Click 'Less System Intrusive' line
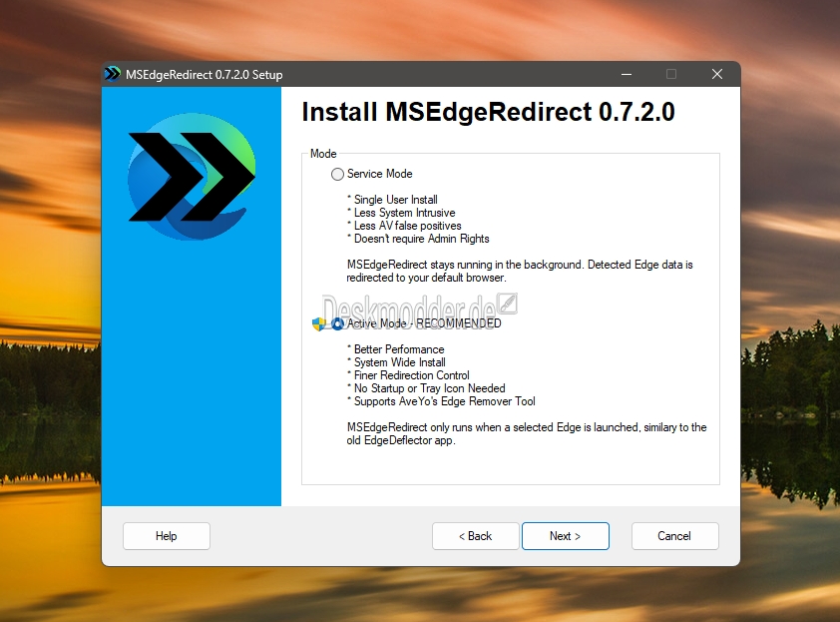This screenshot has height=622, width=840. click(x=404, y=213)
